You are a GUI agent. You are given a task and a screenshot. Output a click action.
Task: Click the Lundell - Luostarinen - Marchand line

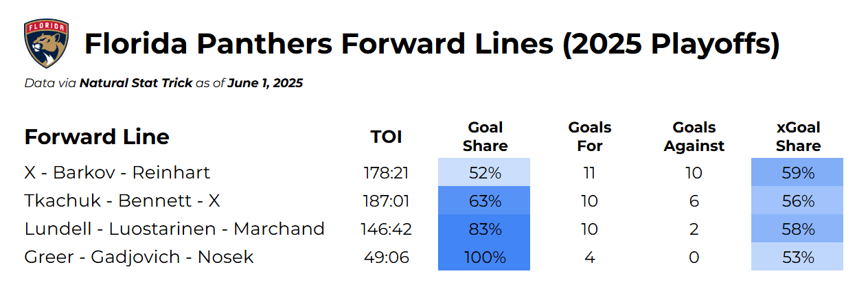point(174,229)
